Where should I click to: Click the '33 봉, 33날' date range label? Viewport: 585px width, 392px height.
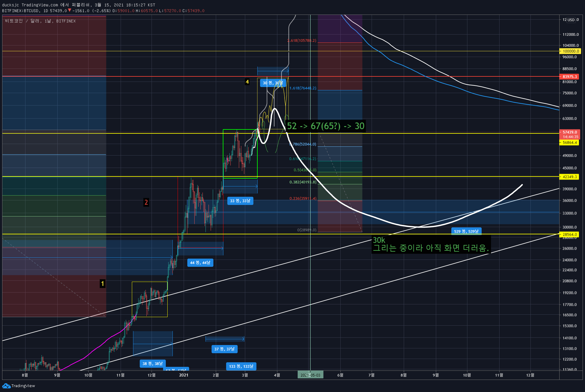[x=240, y=201]
